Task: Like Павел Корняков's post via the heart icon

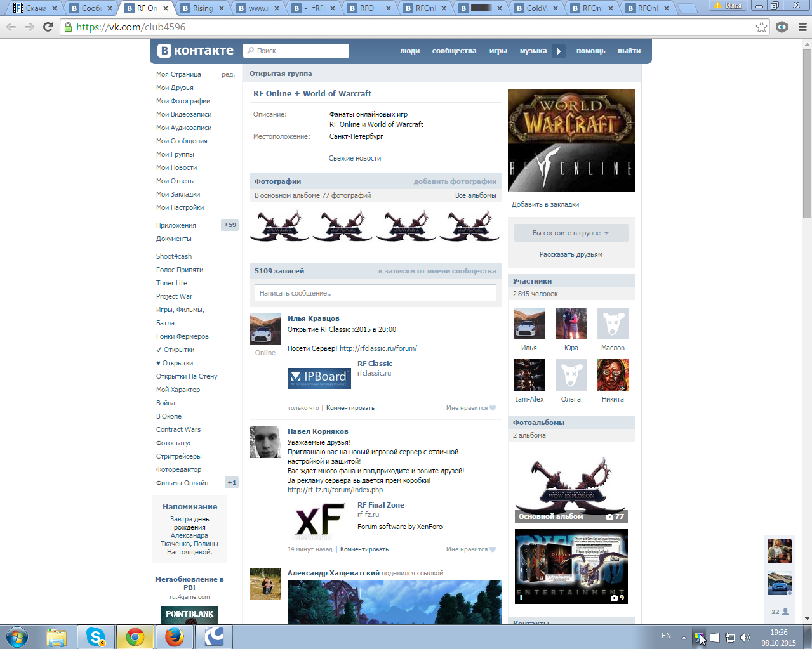Action: point(493,549)
